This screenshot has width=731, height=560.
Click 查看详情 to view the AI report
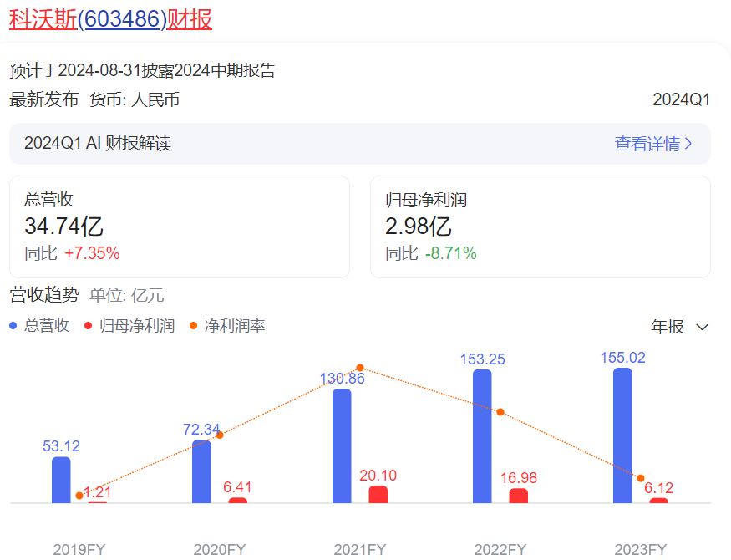(x=647, y=144)
